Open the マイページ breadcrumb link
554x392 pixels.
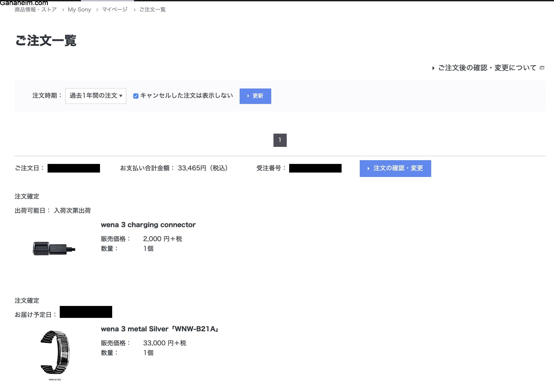tap(115, 10)
